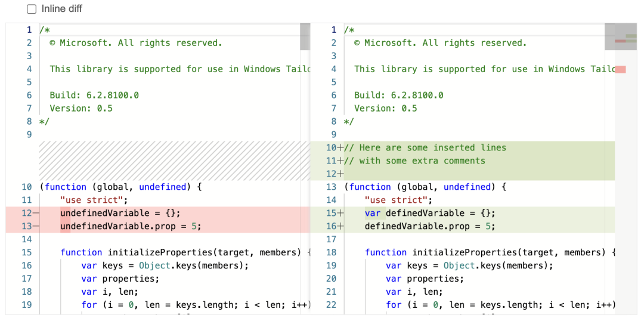The height and width of the screenshot is (318, 644).
Task: Click the removed "undefinedVariable.prop = 5;" line
Action: click(x=130, y=227)
